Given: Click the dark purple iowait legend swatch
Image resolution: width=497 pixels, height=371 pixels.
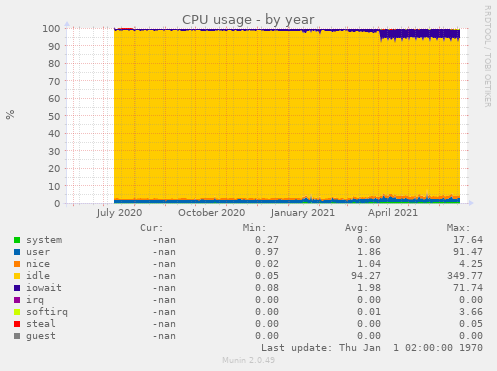Looking at the screenshot, I should click(17, 288).
